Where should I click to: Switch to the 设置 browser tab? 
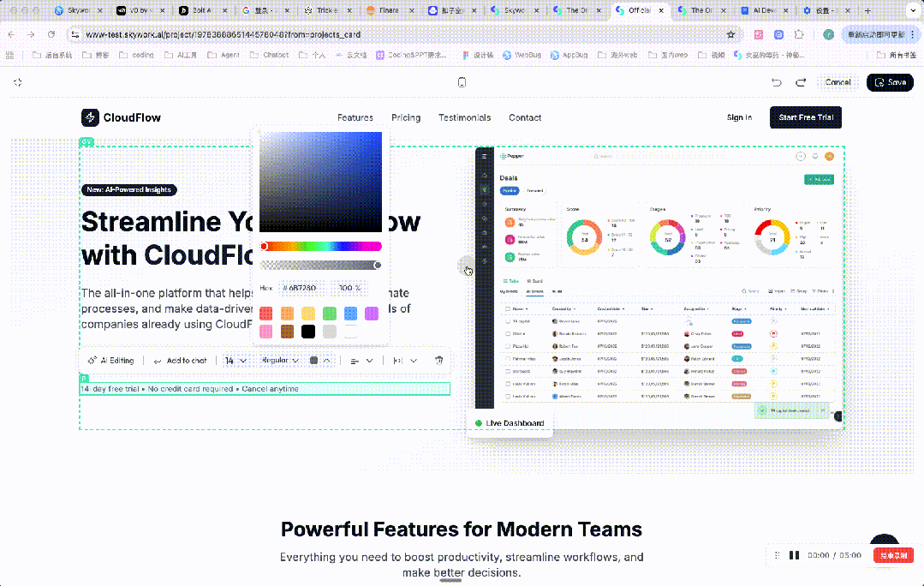825,10
